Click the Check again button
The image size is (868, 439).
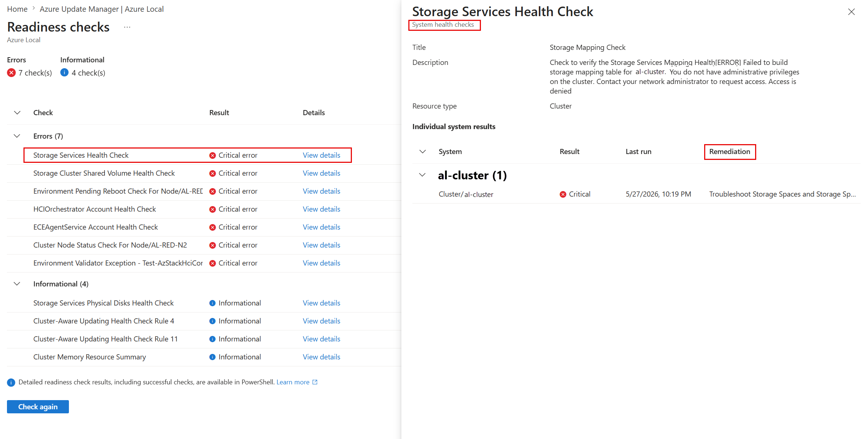pyautogui.click(x=38, y=407)
